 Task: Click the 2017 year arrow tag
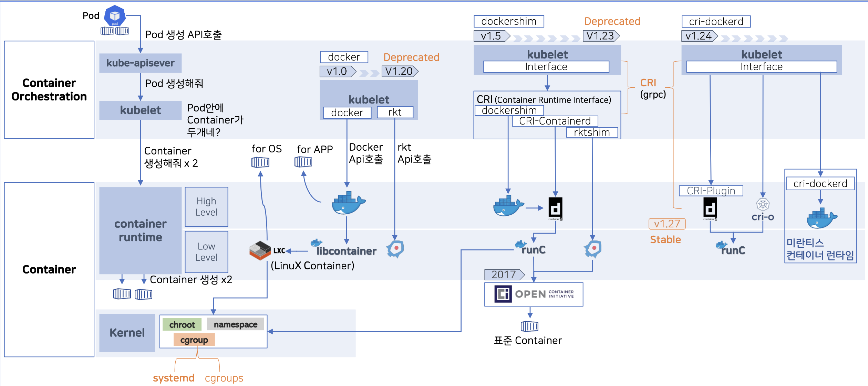pos(504,275)
